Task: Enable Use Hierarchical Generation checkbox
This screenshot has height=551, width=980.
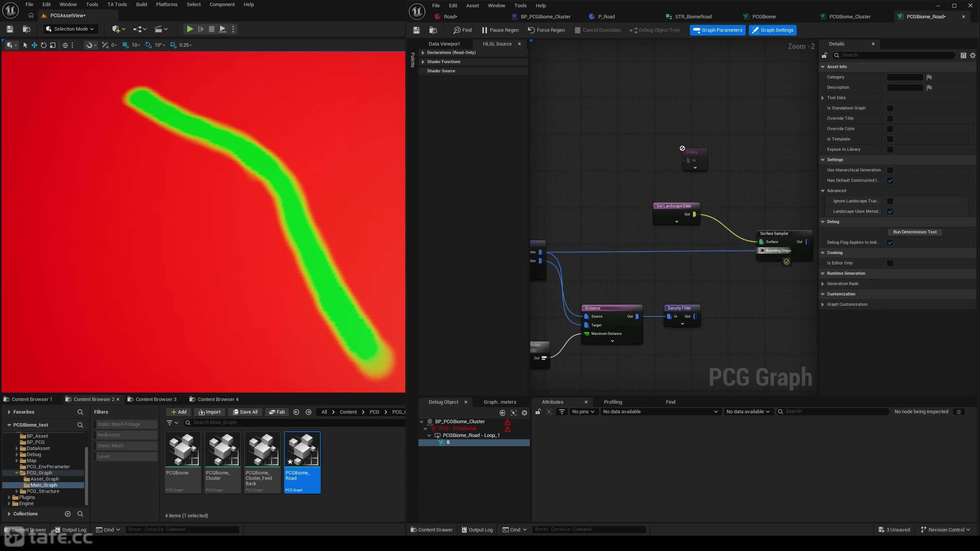Action: point(890,170)
